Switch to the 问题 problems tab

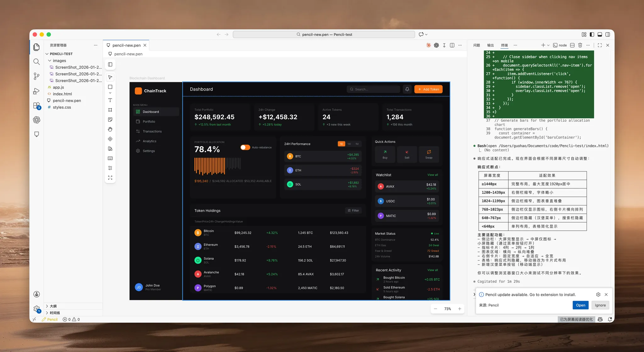tap(476, 45)
